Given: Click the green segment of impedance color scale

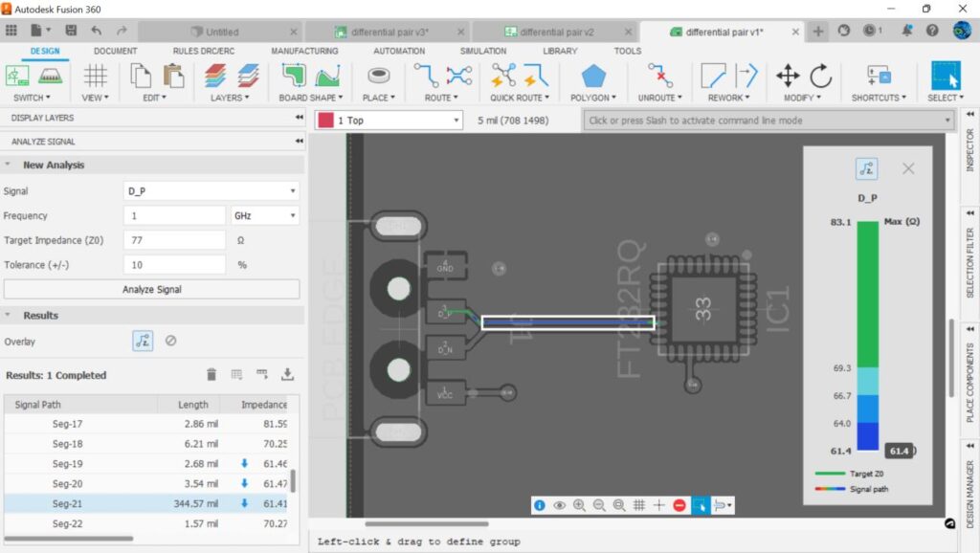Looking at the screenshot, I should [x=867, y=294].
